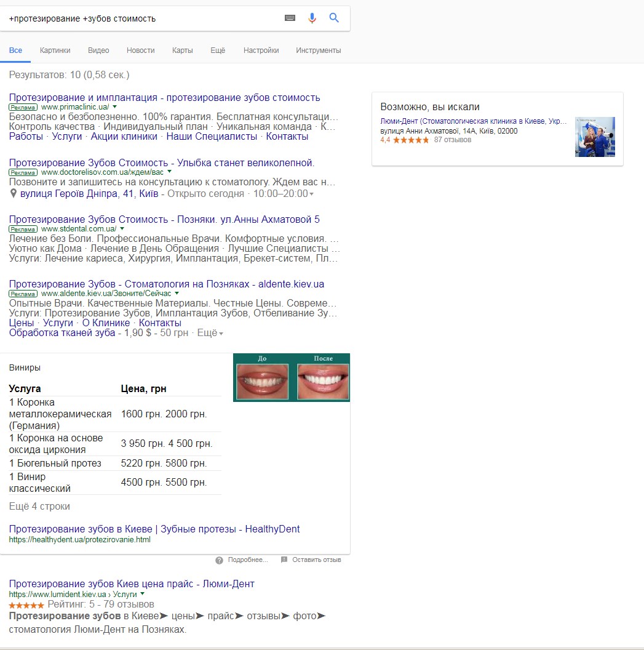Click the blue magnifier search icon

[x=334, y=18]
